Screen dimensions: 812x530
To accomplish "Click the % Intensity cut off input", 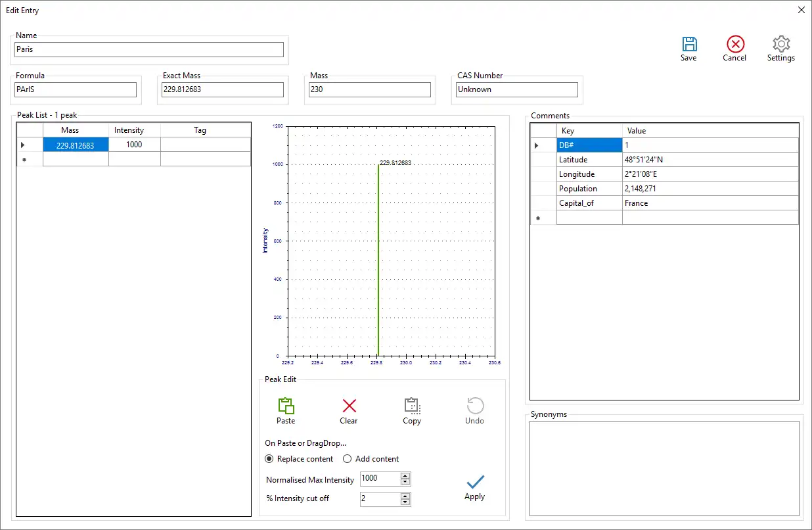I will pyautogui.click(x=380, y=499).
